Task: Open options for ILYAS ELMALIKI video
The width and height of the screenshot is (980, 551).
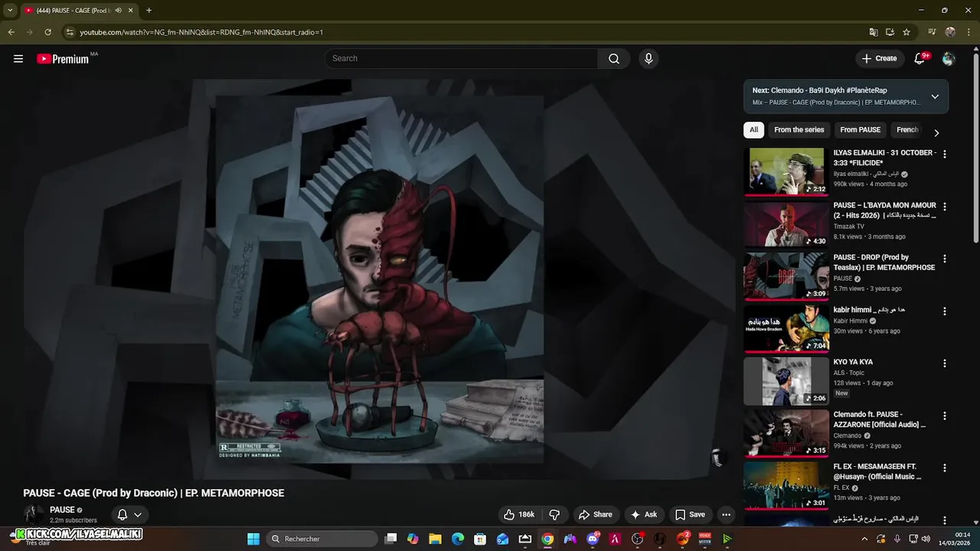Action: tap(944, 154)
